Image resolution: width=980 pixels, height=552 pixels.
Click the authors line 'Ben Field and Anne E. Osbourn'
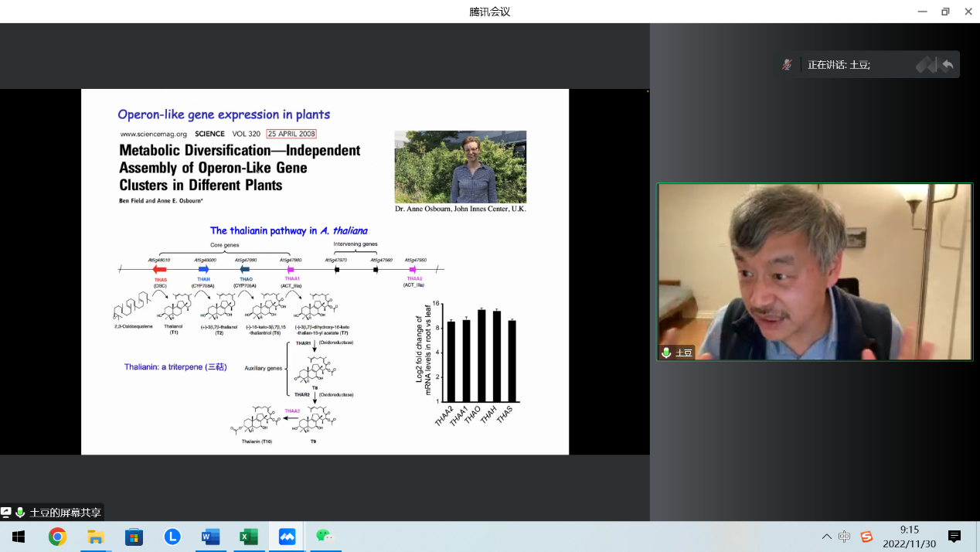coord(161,201)
